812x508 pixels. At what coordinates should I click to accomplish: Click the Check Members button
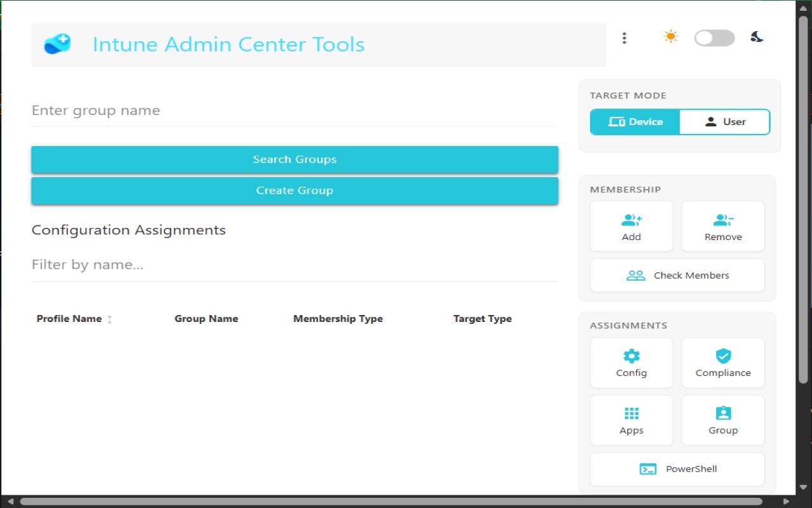(x=678, y=276)
